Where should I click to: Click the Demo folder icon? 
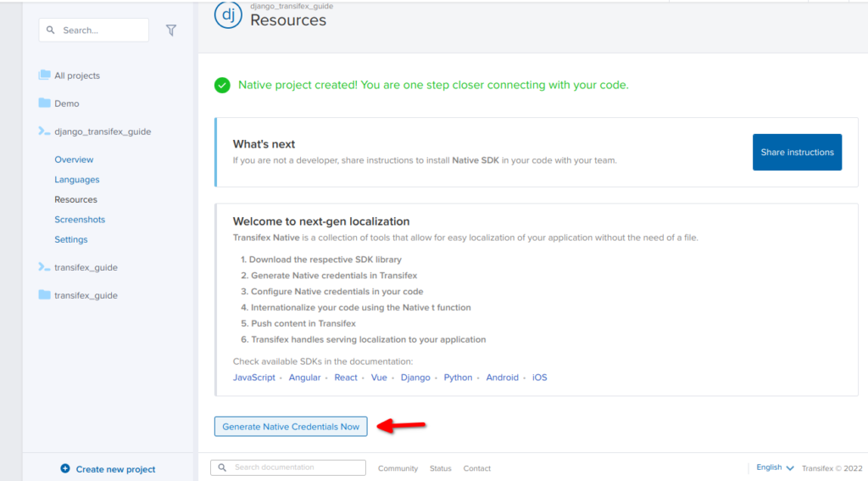(44, 103)
